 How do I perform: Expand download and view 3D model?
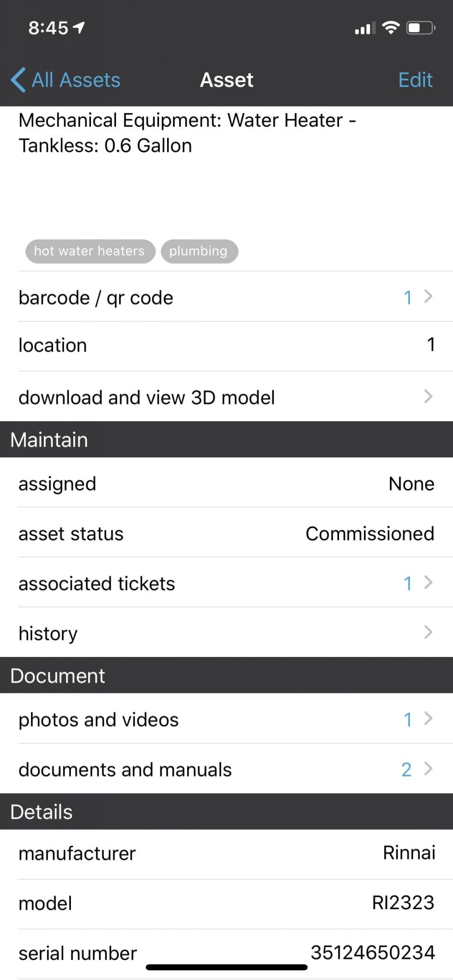(226, 397)
